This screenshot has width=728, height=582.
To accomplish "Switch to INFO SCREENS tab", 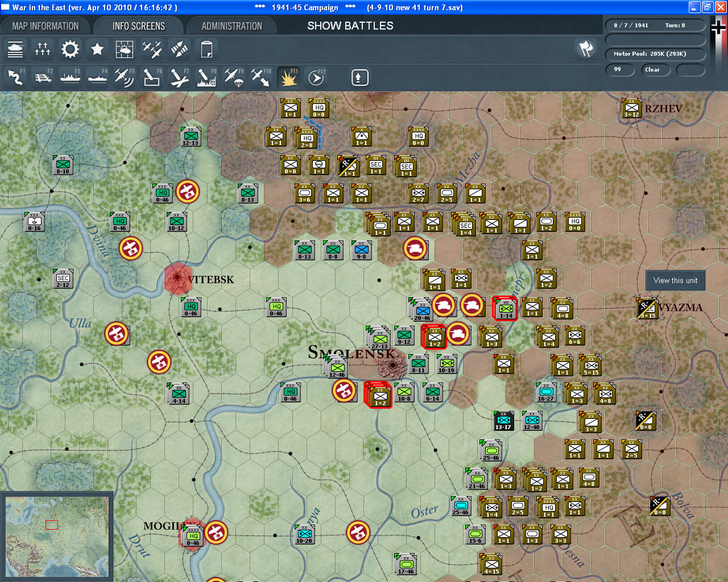I will (139, 26).
